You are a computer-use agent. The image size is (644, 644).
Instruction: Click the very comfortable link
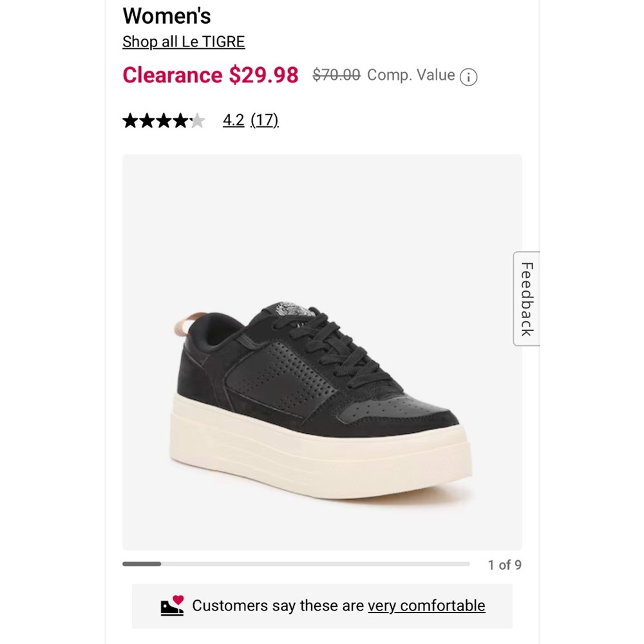pos(426,605)
